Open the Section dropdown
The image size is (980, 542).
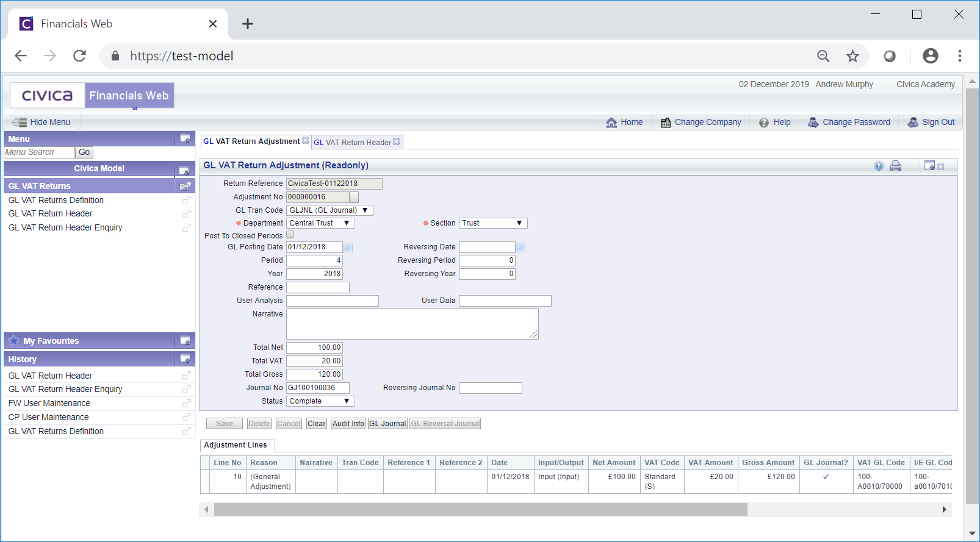pos(493,223)
